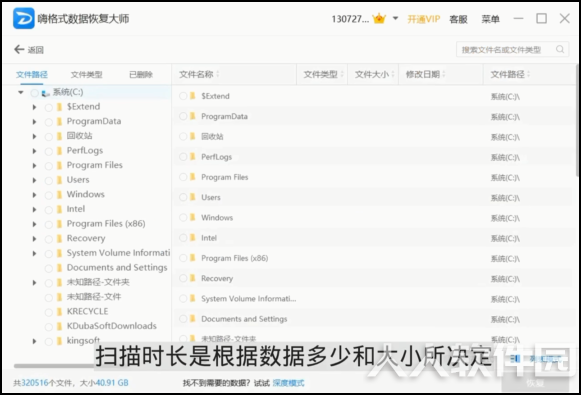Expand the ProgramData tree folder

coord(34,122)
